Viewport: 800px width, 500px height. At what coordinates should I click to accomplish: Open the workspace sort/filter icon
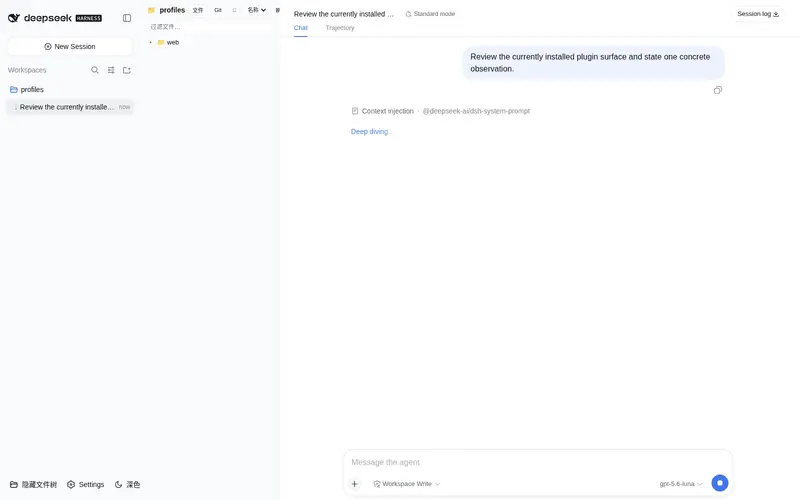(x=111, y=70)
